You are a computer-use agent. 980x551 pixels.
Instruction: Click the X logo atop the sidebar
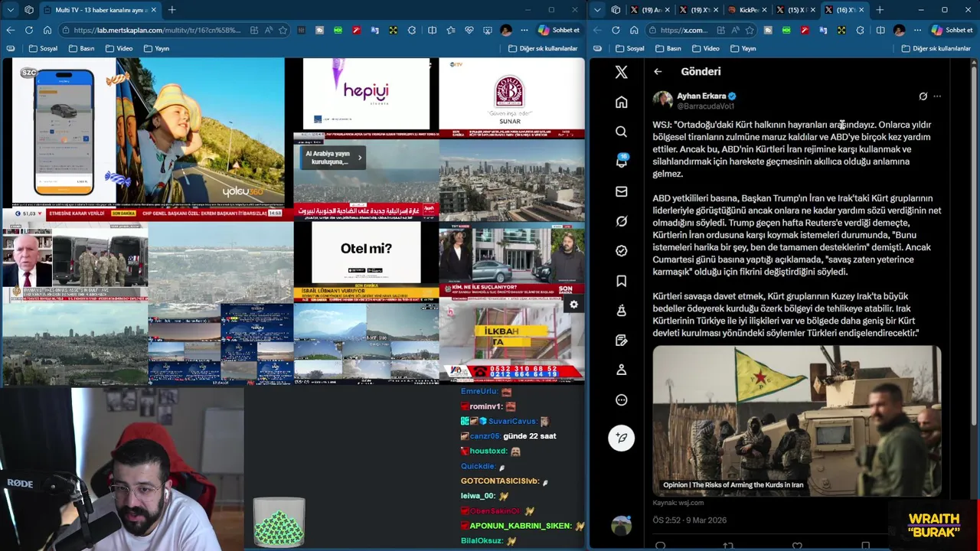pyautogui.click(x=621, y=72)
